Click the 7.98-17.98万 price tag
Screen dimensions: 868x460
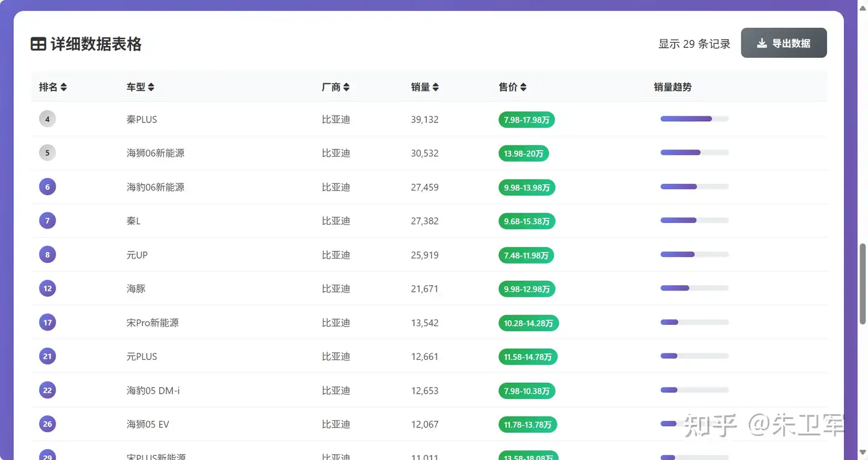tap(527, 119)
